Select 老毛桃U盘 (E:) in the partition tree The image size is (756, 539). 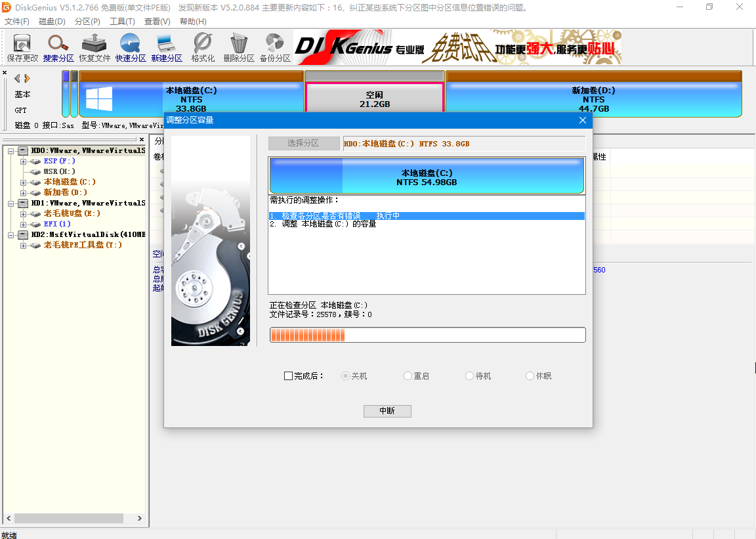(72, 213)
